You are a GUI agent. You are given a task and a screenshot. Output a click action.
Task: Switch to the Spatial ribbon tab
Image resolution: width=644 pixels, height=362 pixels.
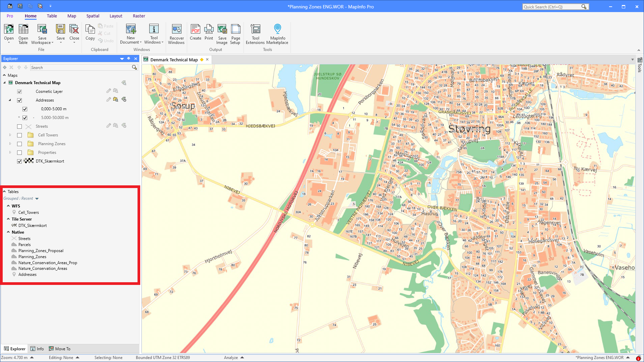[x=93, y=16]
